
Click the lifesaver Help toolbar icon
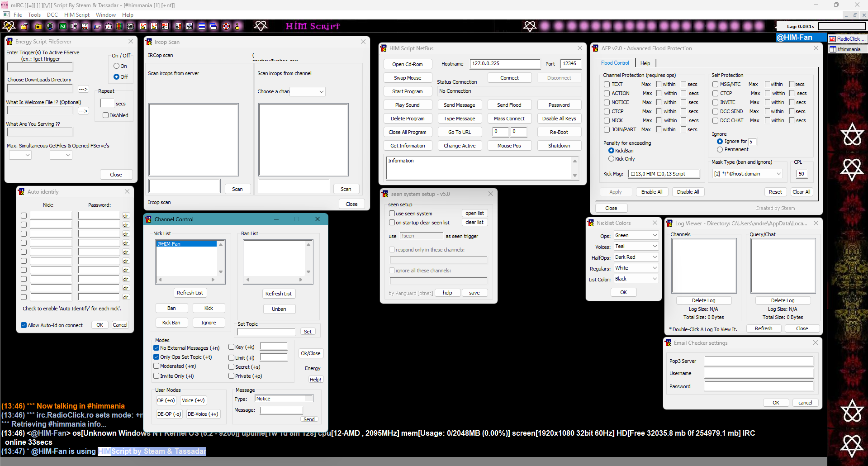tap(226, 26)
